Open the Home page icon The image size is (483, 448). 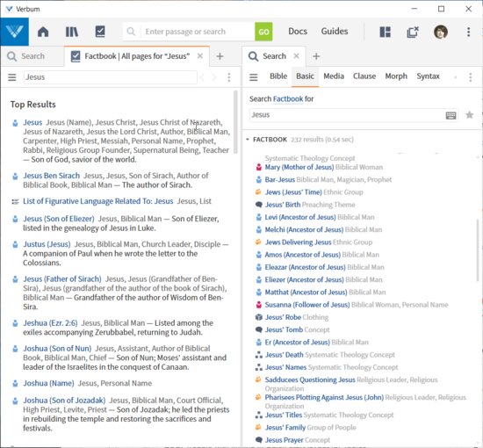(x=43, y=32)
